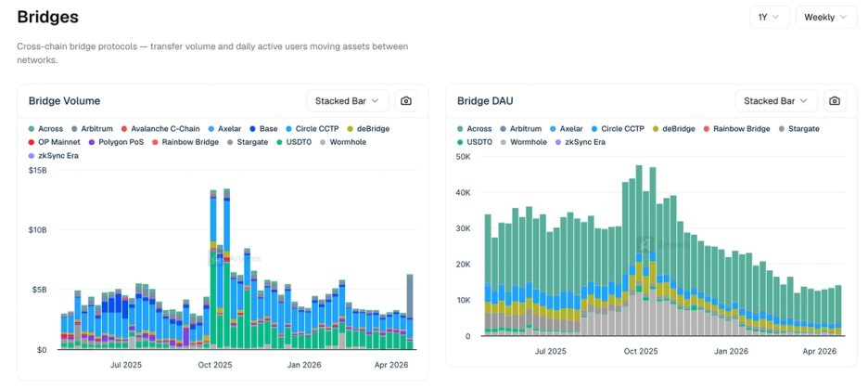
Task: Expand Bridge Volume Stacked Bar chart type selector
Action: pos(347,101)
